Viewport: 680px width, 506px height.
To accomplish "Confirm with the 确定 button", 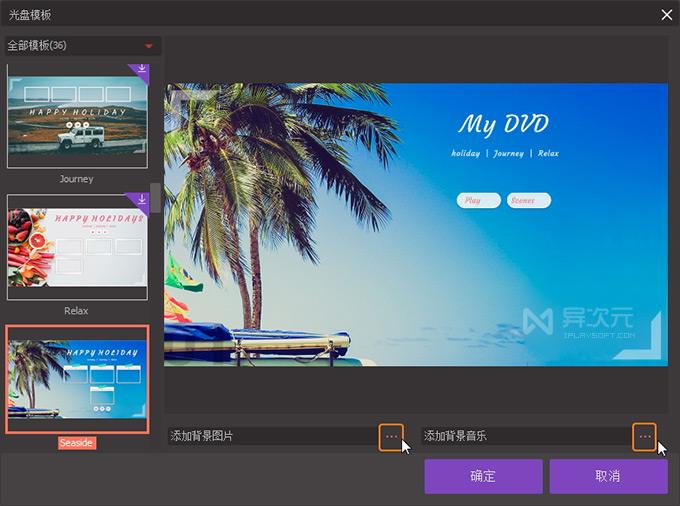I will tap(483, 476).
